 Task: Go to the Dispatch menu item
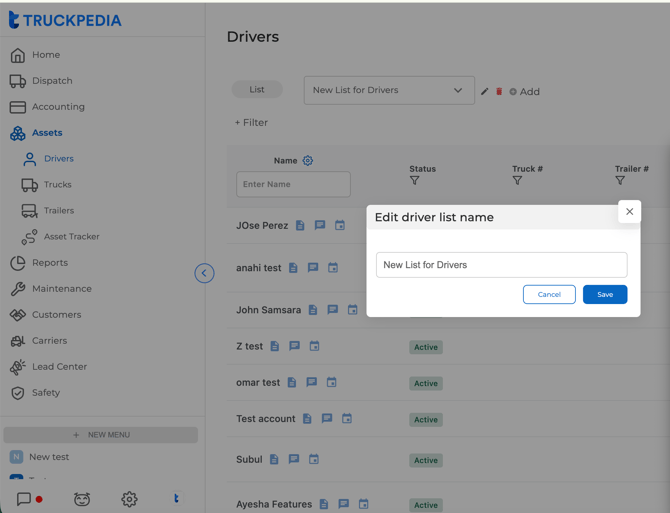[52, 81]
